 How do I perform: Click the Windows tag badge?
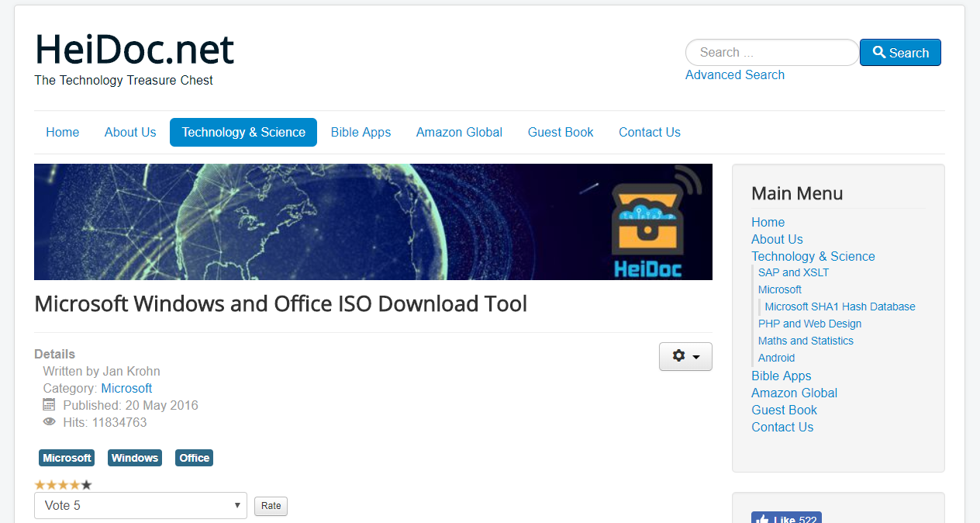tap(135, 458)
